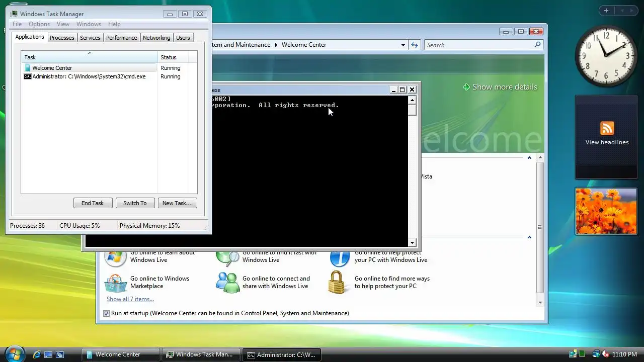Image resolution: width=644 pixels, height=362 pixels.
Task: Switch to the Processes tab
Action: [x=62, y=38]
